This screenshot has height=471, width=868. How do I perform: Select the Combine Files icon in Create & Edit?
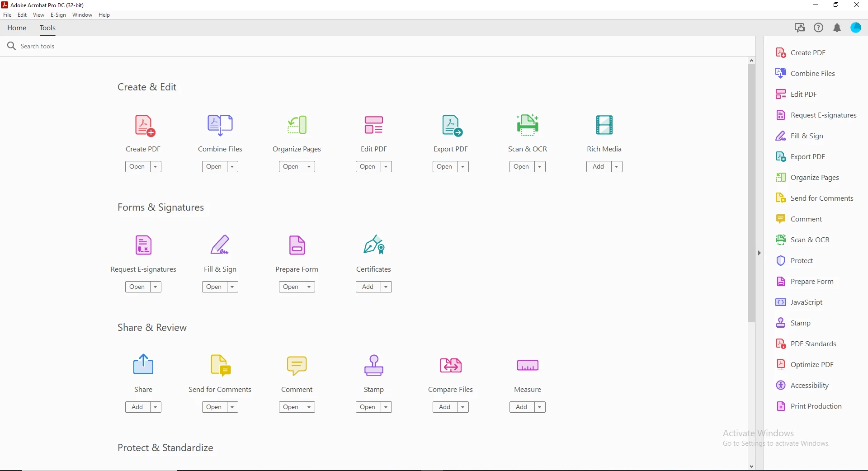click(x=220, y=125)
